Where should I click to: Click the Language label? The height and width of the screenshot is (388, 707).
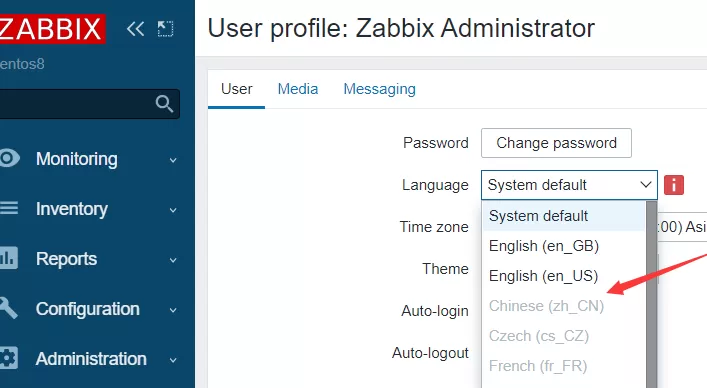435,185
